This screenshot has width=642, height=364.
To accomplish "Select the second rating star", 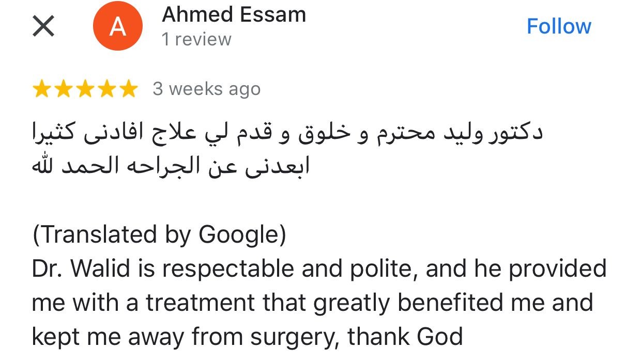I will tap(63, 89).
